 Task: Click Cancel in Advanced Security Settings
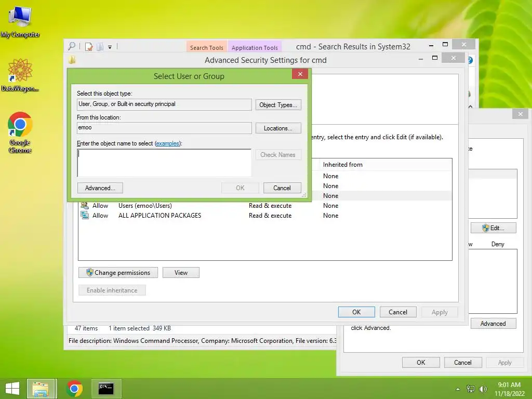(x=397, y=312)
